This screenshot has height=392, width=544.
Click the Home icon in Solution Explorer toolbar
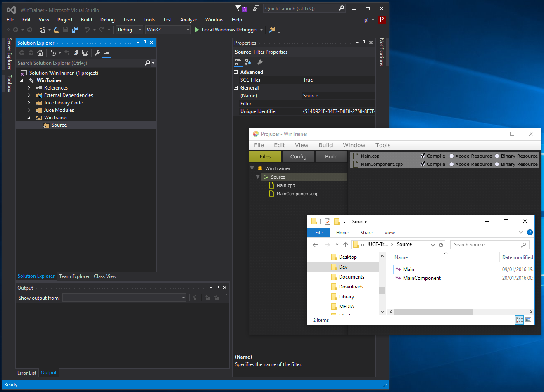(x=40, y=53)
